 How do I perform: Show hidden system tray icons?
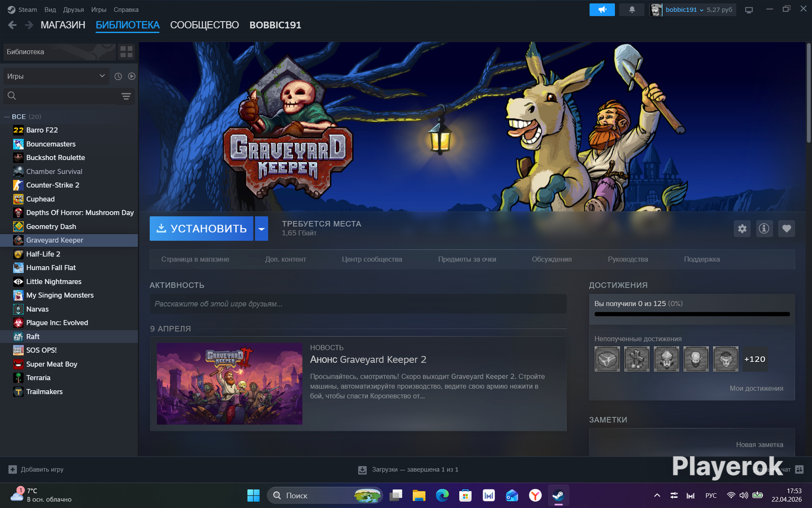[x=657, y=495]
